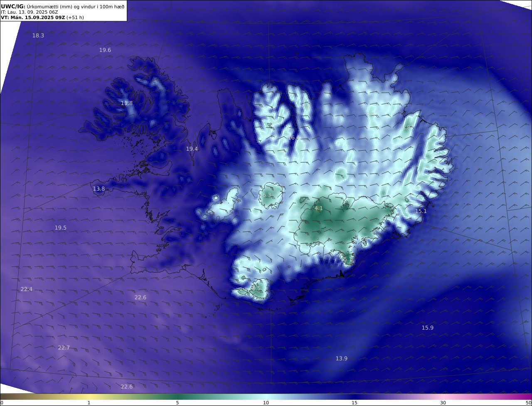Click the 22.4 value label
Image resolution: width=532 pixels, height=406 pixels.
point(27,289)
